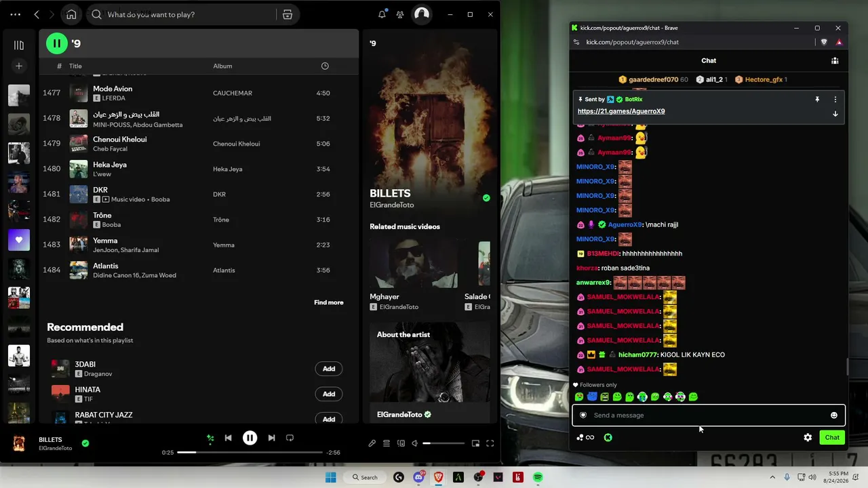Open pinned message three-dot options
The width and height of the screenshot is (868, 488).
pos(835,99)
